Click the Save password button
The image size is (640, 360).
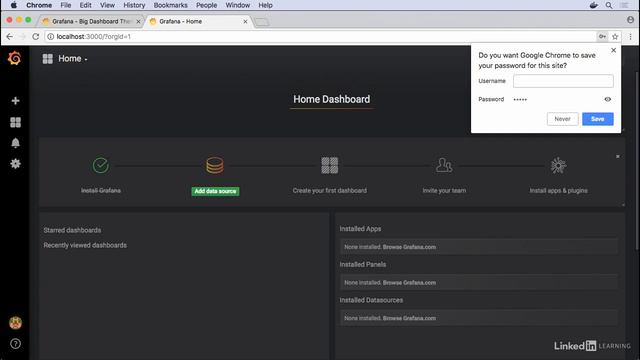[598, 119]
